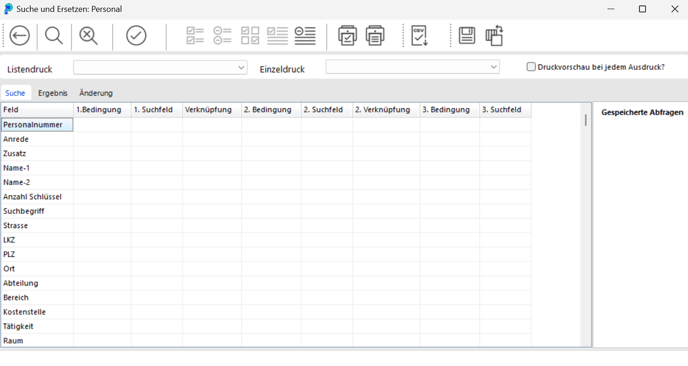Toggle Druckvorschau bei jedem Ausdruck checkbox
The image size is (688, 366).
(x=531, y=67)
